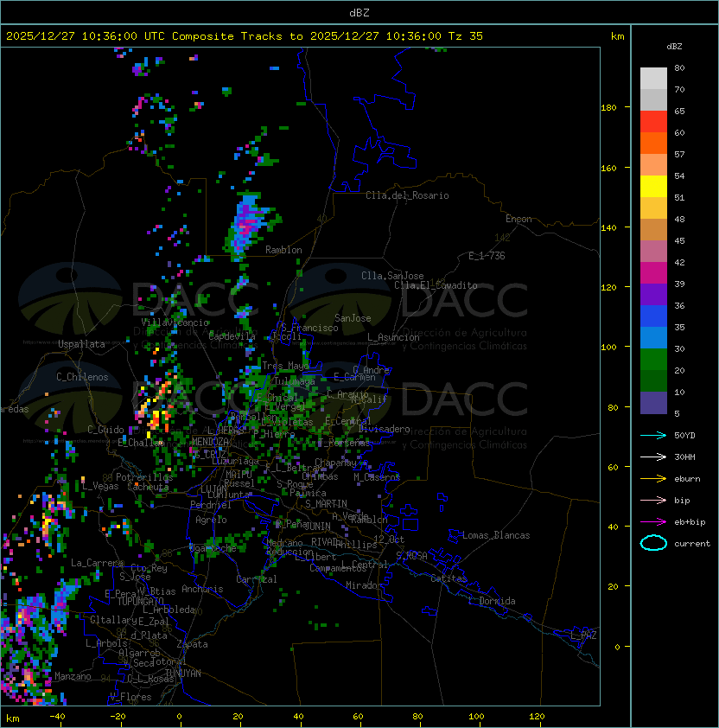The width and height of the screenshot is (719, 728).
Task: Click the Divisadero label
Action: [384, 429]
